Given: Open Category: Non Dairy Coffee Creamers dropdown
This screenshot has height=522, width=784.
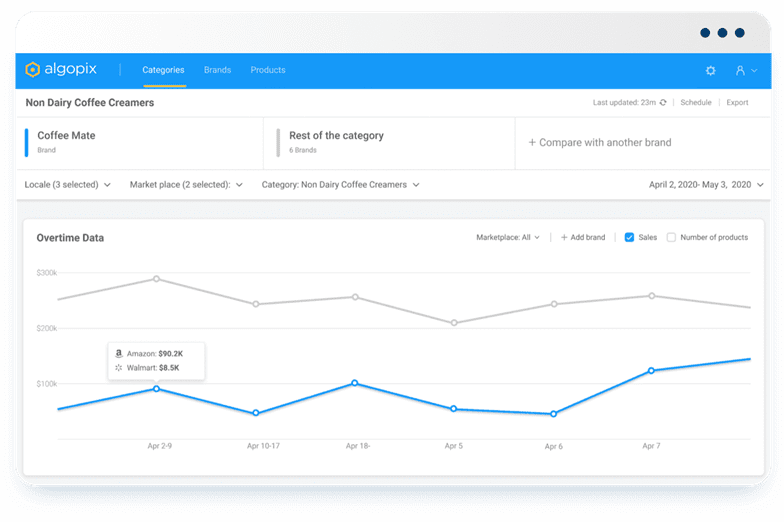Looking at the screenshot, I should (x=340, y=185).
